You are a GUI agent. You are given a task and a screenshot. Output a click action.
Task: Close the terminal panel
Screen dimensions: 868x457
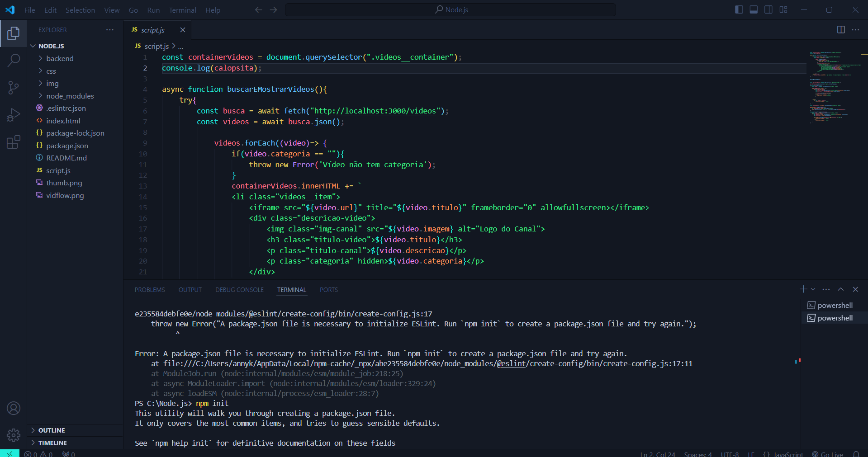point(855,289)
